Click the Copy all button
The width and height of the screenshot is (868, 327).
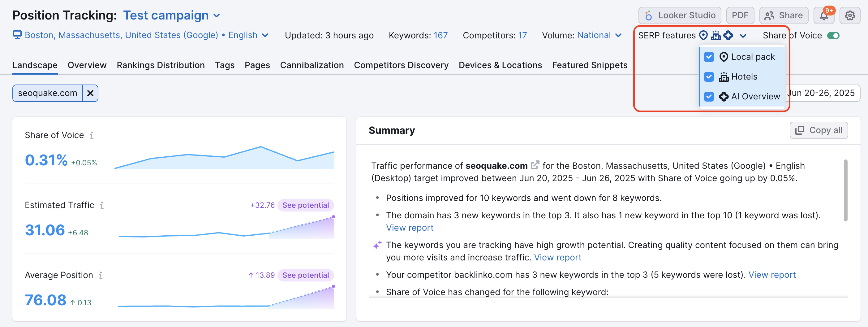point(819,130)
